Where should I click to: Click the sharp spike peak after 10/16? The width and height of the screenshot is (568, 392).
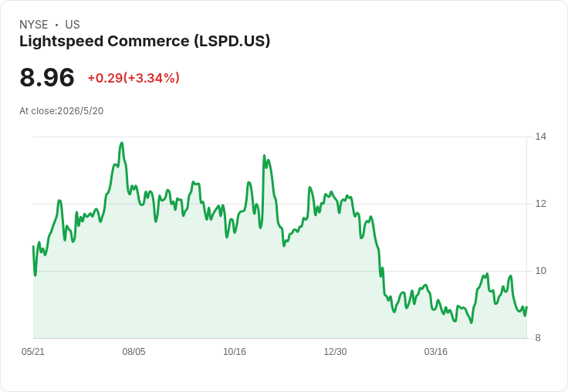point(264,156)
